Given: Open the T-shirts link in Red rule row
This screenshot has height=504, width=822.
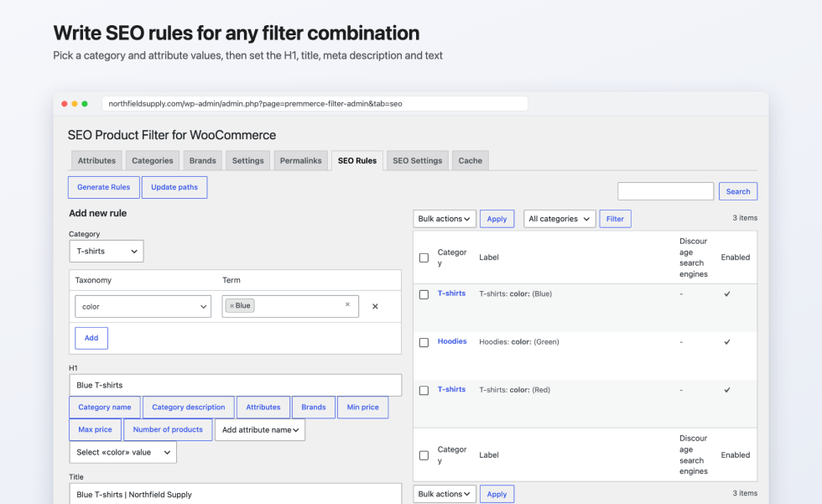Looking at the screenshot, I should click(x=451, y=389).
